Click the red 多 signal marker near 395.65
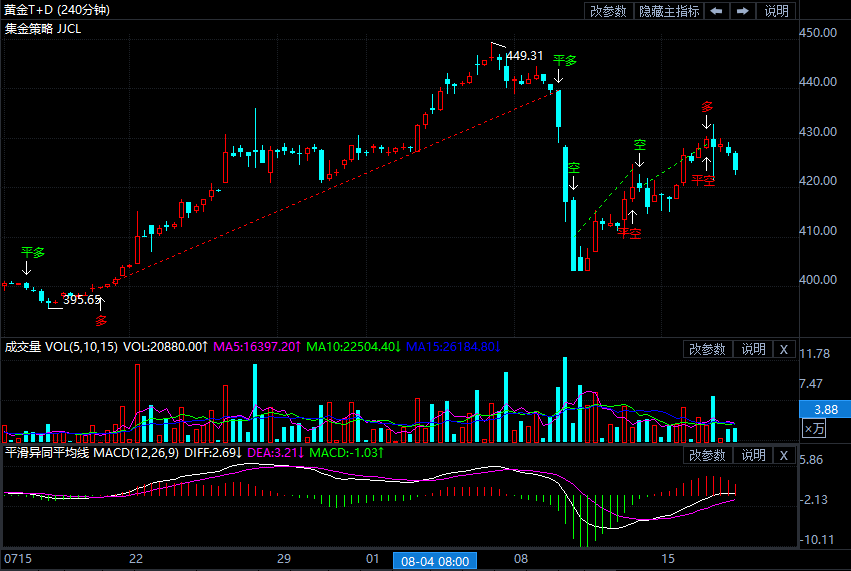851x571 pixels. [101, 321]
